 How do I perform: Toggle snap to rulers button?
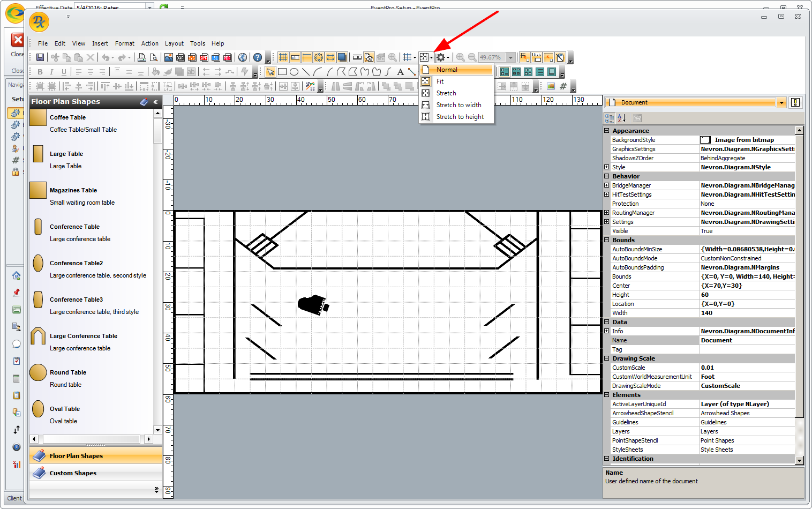click(x=536, y=57)
